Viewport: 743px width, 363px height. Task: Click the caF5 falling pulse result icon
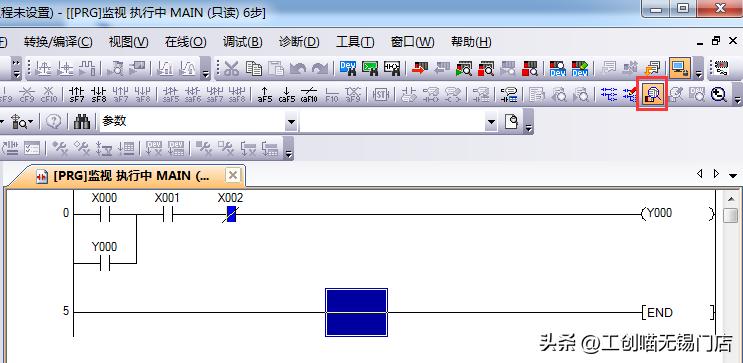click(x=287, y=94)
